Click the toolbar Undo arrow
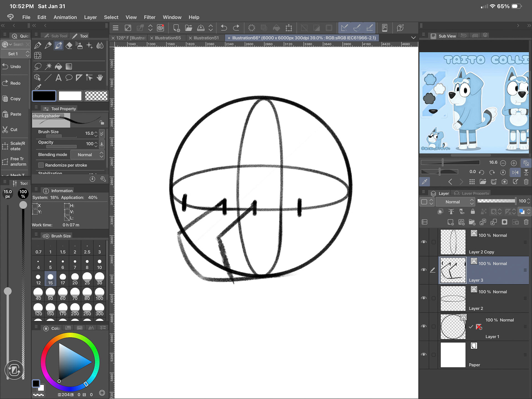Screen dimensions: 532x399 click(x=224, y=28)
